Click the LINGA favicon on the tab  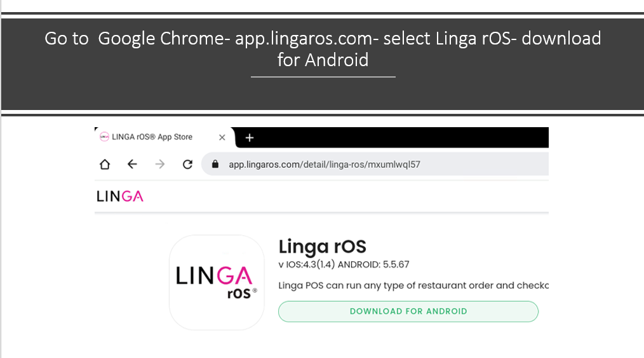tap(104, 137)
